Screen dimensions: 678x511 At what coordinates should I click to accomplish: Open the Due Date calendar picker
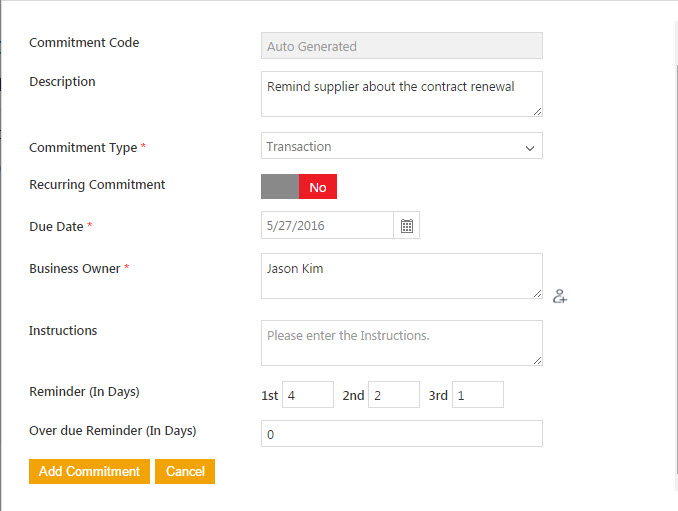407,226
